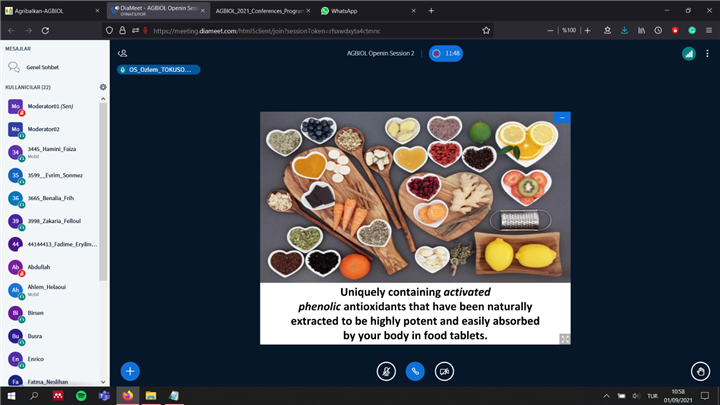The height and width of the screenshot is (405, 720).
Task: Zoom in with the plus button
Action: pos(587,31)
